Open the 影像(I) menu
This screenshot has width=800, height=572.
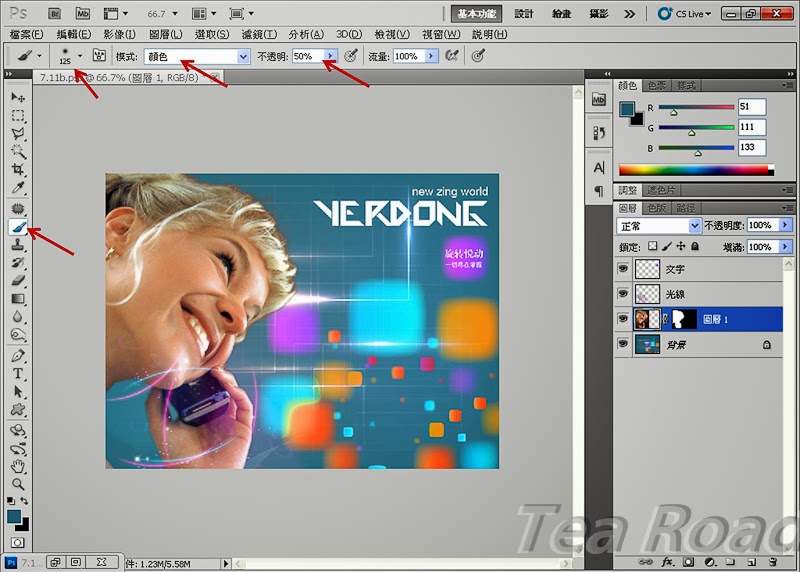tap(119, 34)
